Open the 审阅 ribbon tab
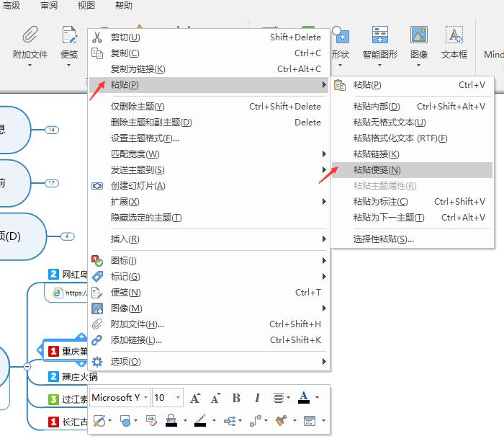The width and height of the screenshot is (504, 444). [49, 6]
